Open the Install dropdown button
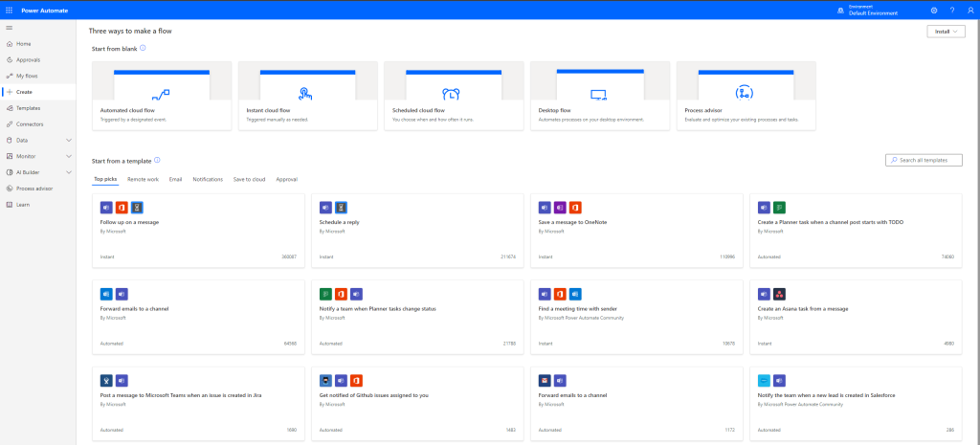The width and height of the screenshot is (980, 445). point(946,32)
